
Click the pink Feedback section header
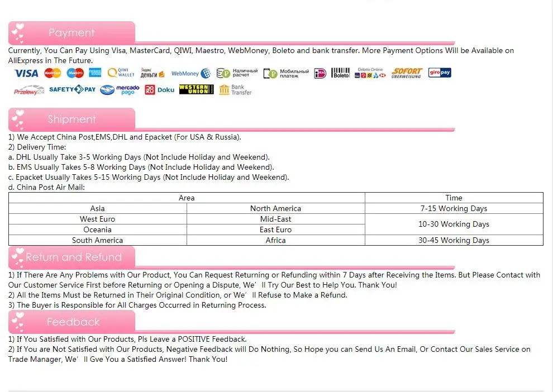pyautogui.click(x=71, y=322)
